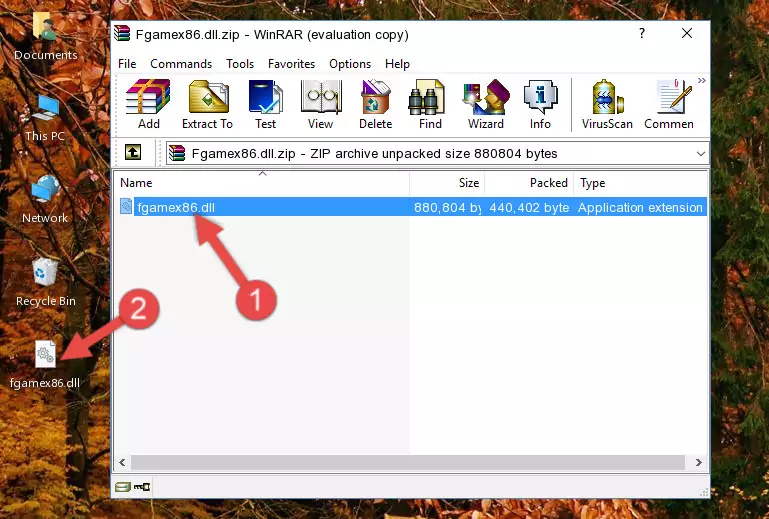Click the fgamex86.dll file icon in list

point(126,207)
